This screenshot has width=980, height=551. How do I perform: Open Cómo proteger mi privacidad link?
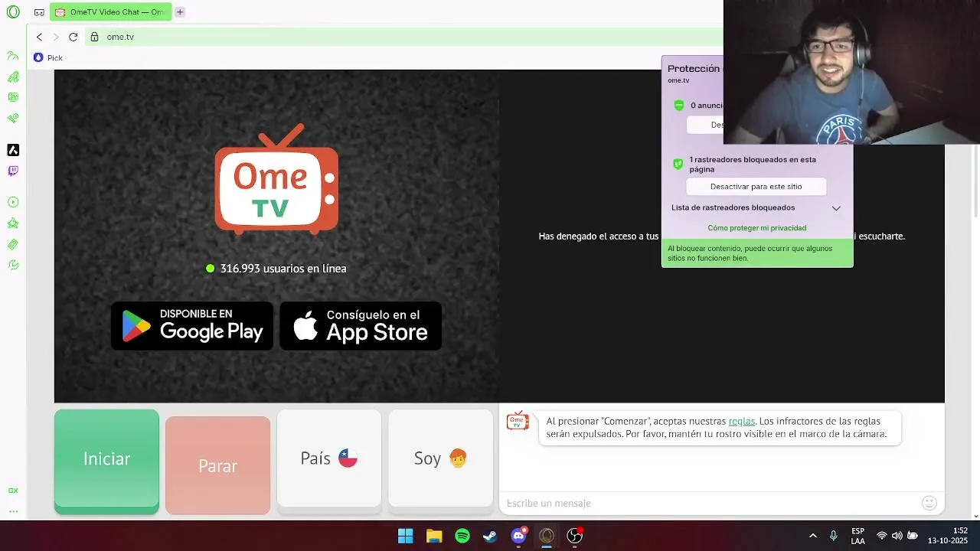[x=756, y=228]
